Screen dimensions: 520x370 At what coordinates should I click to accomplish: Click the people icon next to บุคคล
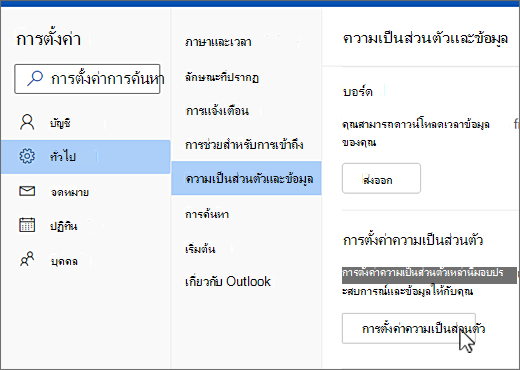[x=27, y=259]
